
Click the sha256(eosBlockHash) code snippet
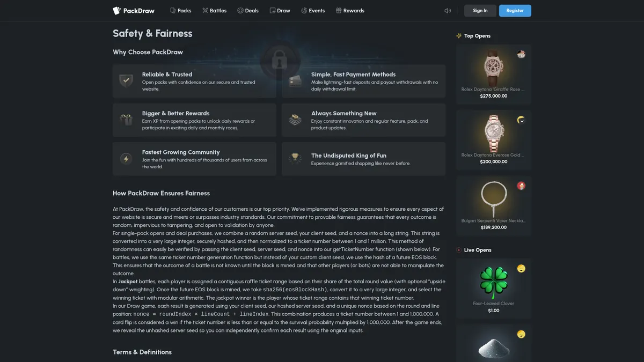[295, 290]
